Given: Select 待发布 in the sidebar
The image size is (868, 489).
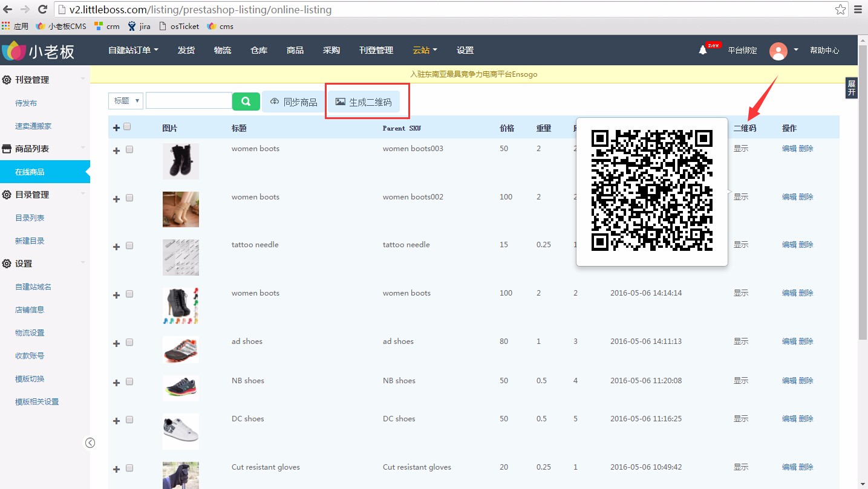Looking at the screenshot, I should (26, 103).
